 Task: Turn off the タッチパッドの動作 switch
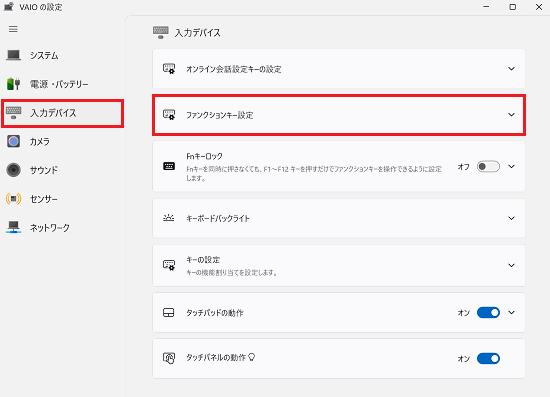pos(488,312)
